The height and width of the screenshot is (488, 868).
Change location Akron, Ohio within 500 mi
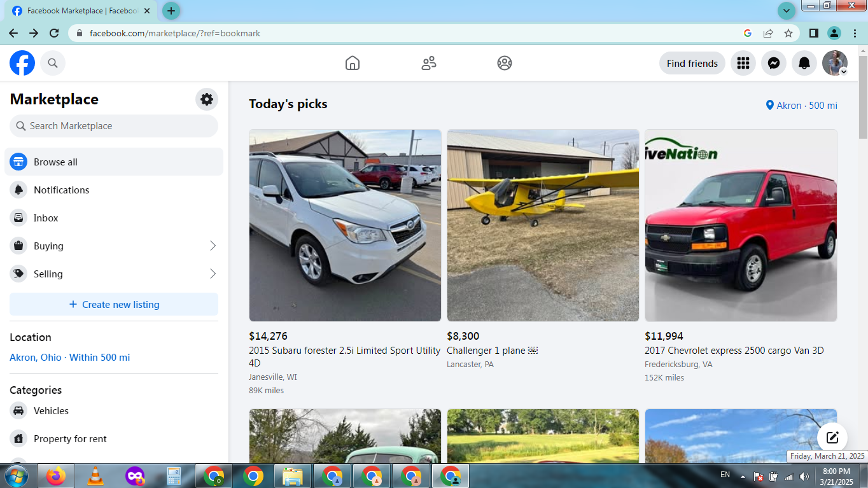[x=70, y=358]
